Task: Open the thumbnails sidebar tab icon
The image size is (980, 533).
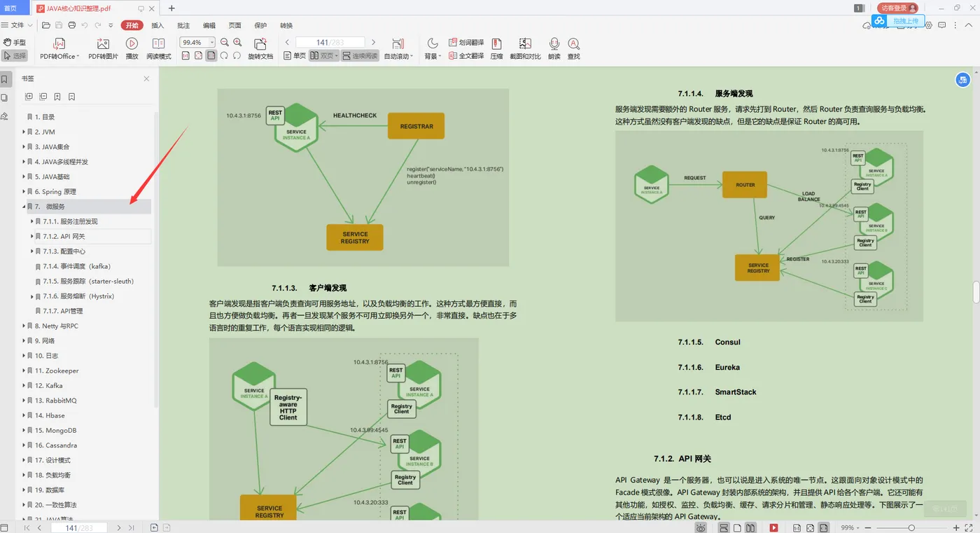Action: [5, 97]
